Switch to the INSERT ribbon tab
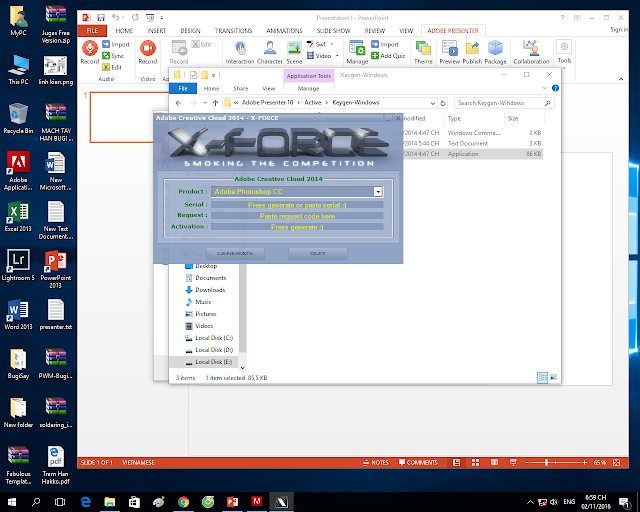 tap(157, 31)
